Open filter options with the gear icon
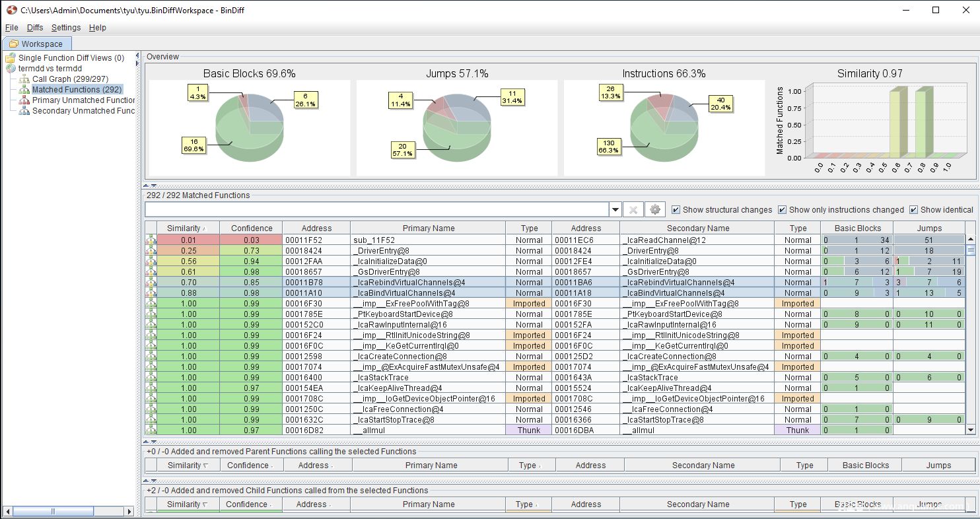The height and width of the screenshot is (519, 980). [x=654, y=209]
